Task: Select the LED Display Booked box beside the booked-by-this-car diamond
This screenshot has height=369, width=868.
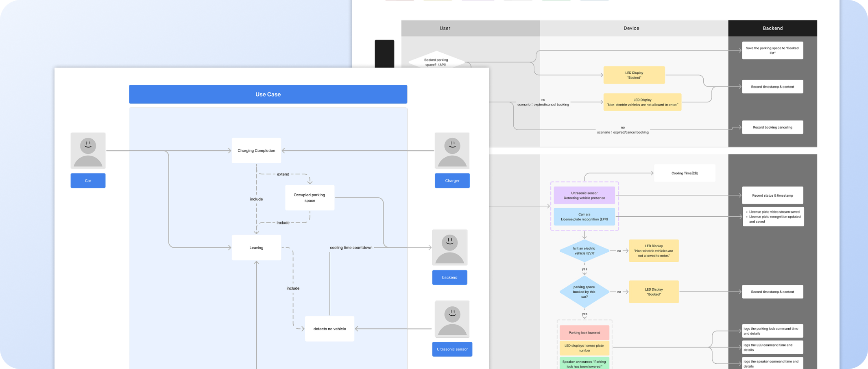Action: tap(654, 292)
